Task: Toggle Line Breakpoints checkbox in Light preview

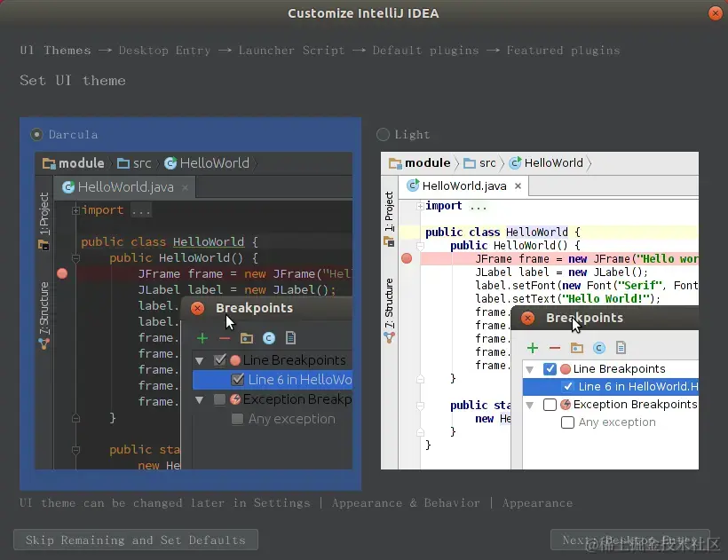Action: click(x=550, y=369)
